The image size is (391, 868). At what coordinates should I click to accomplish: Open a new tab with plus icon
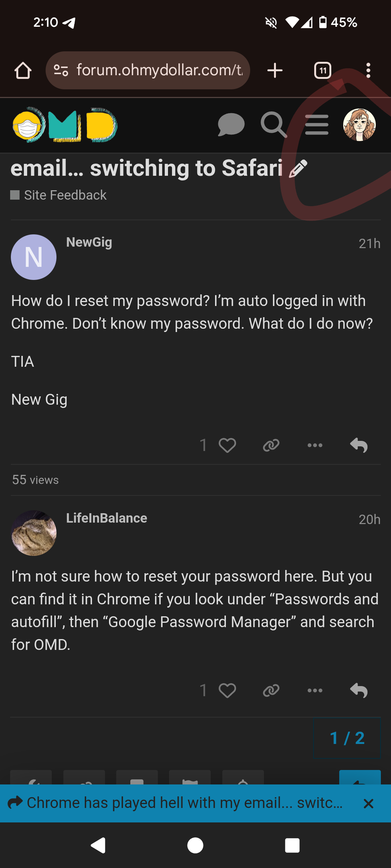tap(275, 70)
